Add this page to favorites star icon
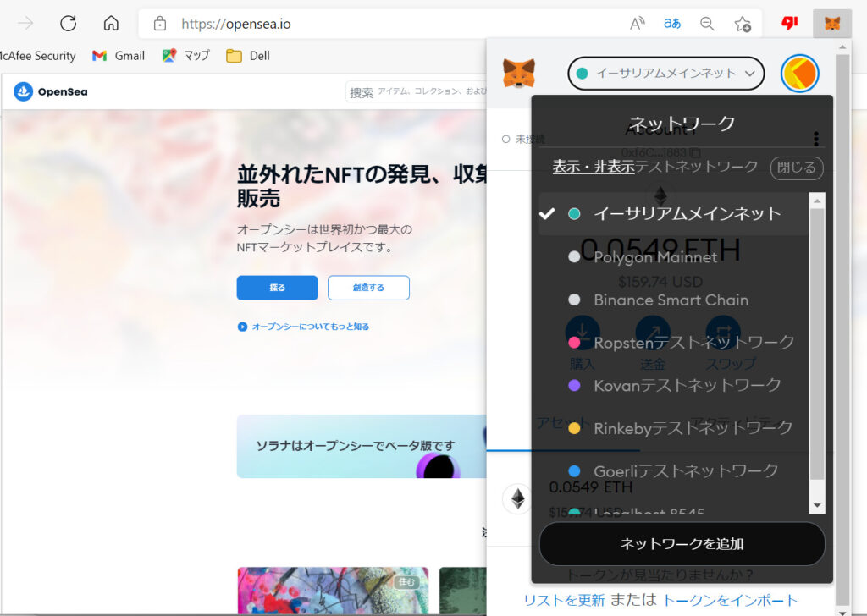 coord(742,24)
